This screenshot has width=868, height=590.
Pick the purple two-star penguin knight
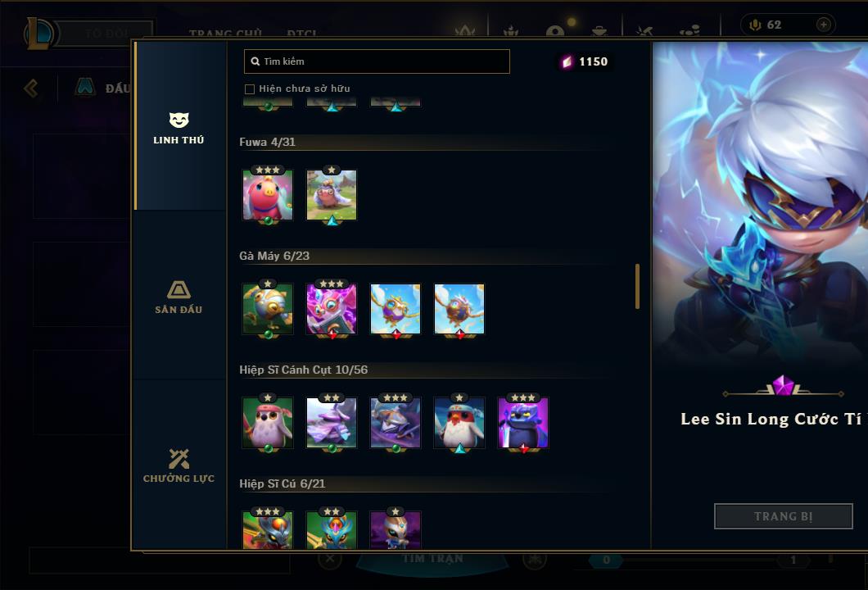point(332,423)
